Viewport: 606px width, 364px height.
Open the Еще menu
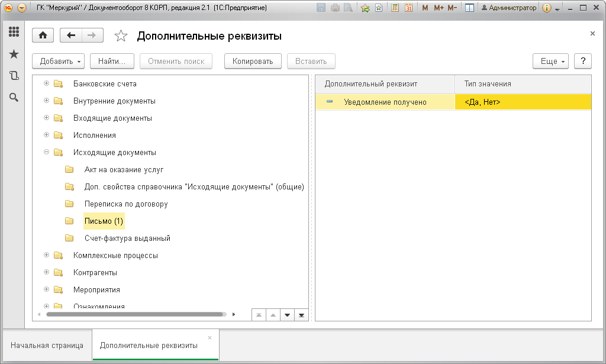point(550,61)
